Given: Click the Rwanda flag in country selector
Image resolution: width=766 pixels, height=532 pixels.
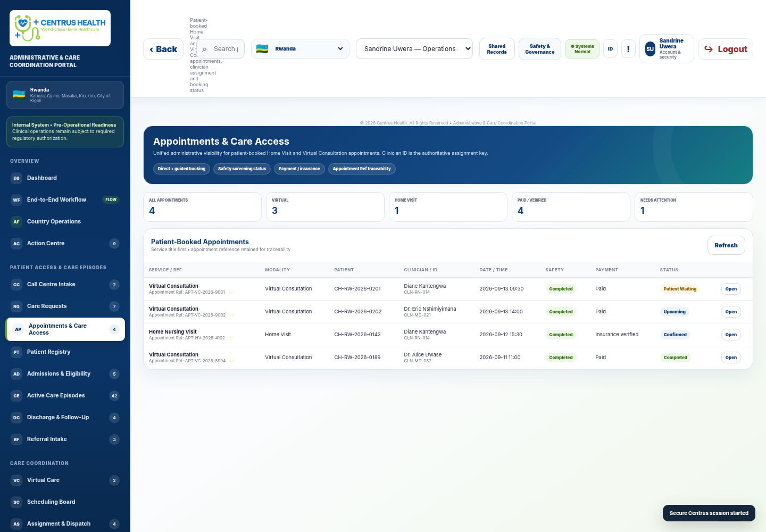Looking at the screenshot, I should (x=262, y=49).
